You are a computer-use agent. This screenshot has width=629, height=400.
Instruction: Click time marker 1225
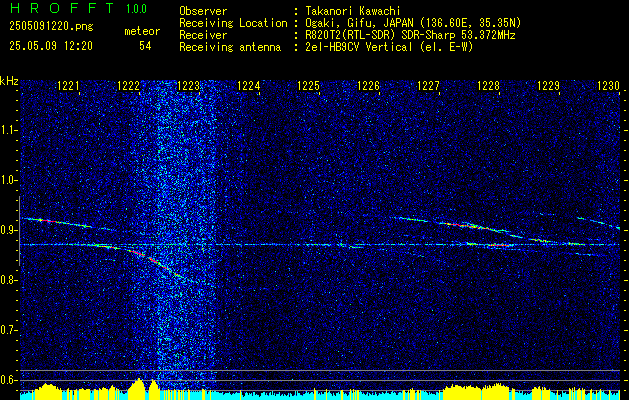pyautogui.click(x=308, y=85)
